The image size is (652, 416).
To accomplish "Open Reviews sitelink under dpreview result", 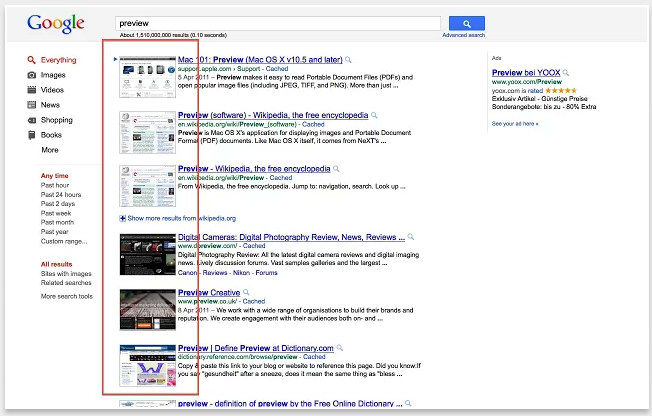I will point(215,273).
